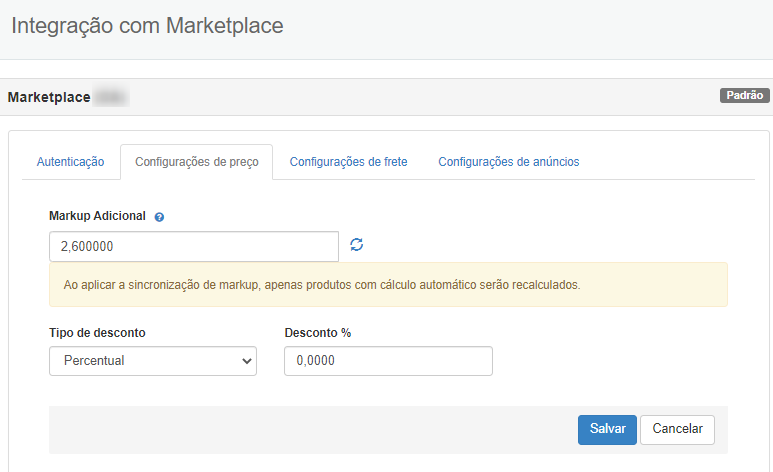
Task: Click the Tipo de desconto label
Action: tap(103, 332)
